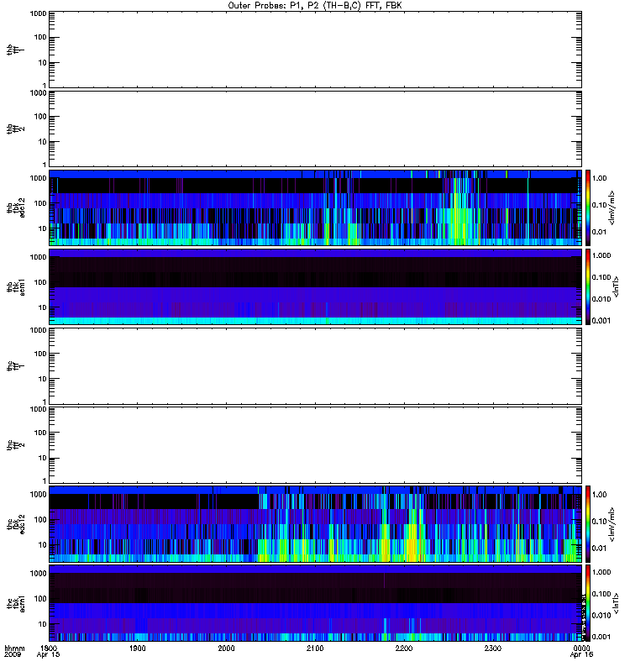Image resolution: width=630 pixels, height=672 pixels.
Task: Click the '2000' time axis tick label
Action: click(226, 648)
